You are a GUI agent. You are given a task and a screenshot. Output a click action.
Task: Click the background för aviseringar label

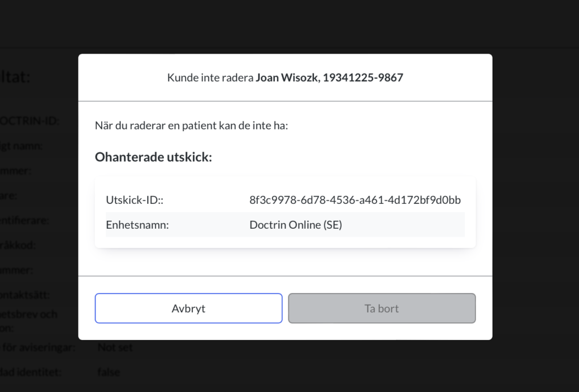38,347
